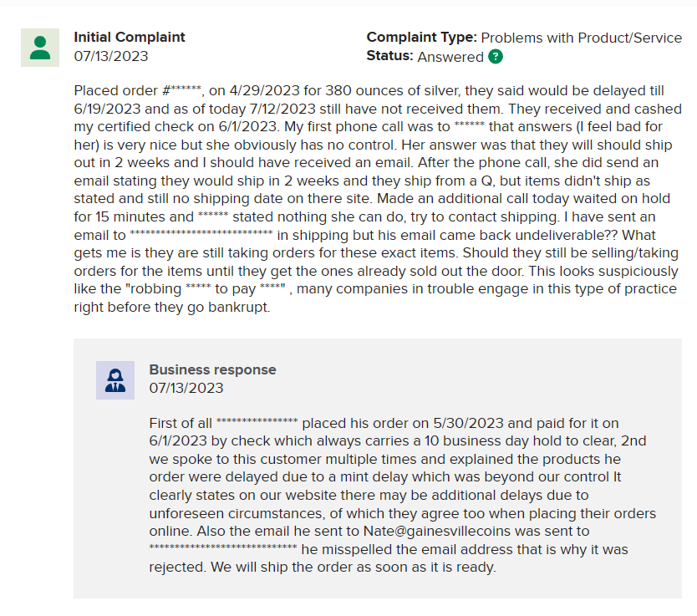The width and height of the screenshot is (697, 616).
Task: Click the business representative avatar icon
Action: point(115,380)
